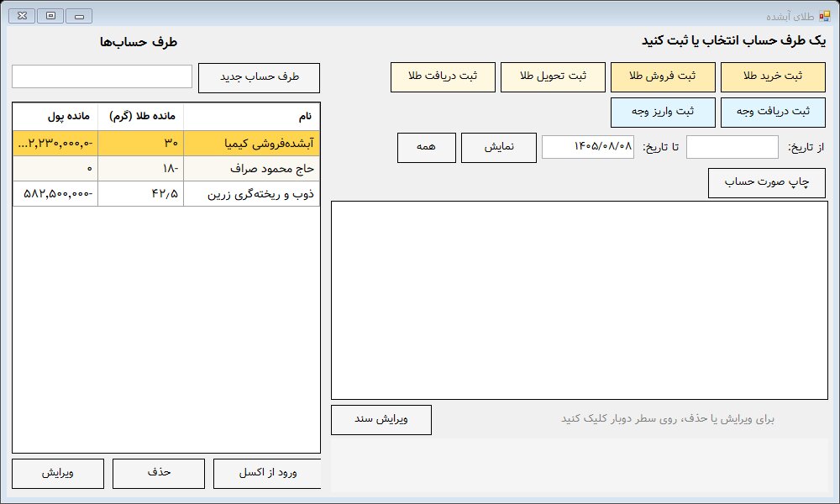
Task: Click the ویرایش button below accounts list
Action: coord(58,474)
